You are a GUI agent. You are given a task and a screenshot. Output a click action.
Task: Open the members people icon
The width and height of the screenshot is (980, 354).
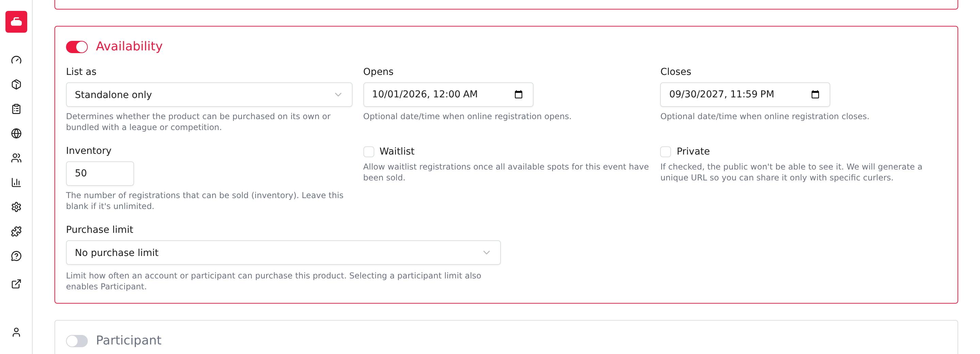tap(16, 158)
